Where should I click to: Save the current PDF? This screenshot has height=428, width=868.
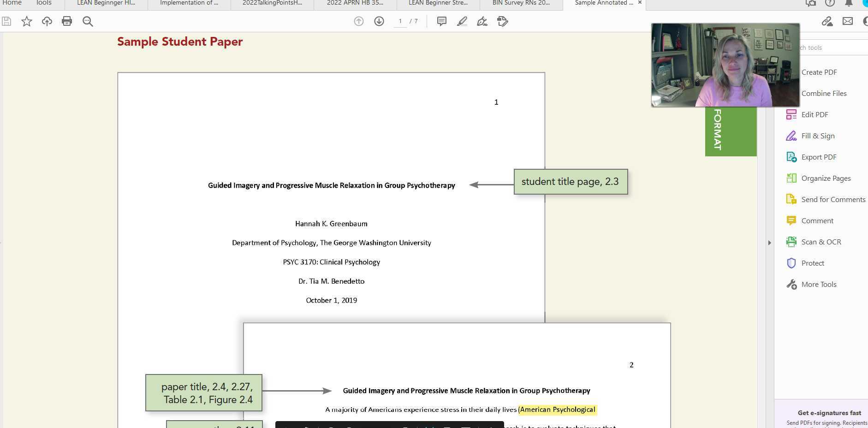point(6,21)
